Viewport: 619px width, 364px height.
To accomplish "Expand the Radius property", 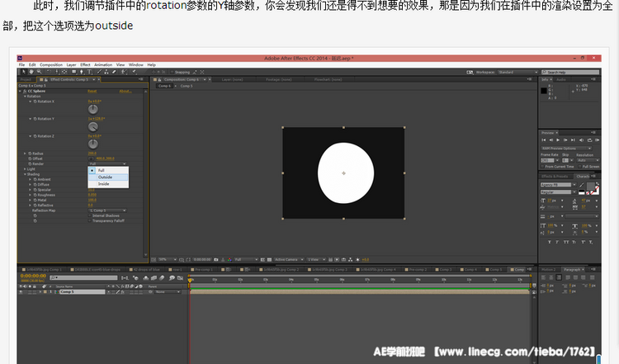I will [x=25, y=154].
